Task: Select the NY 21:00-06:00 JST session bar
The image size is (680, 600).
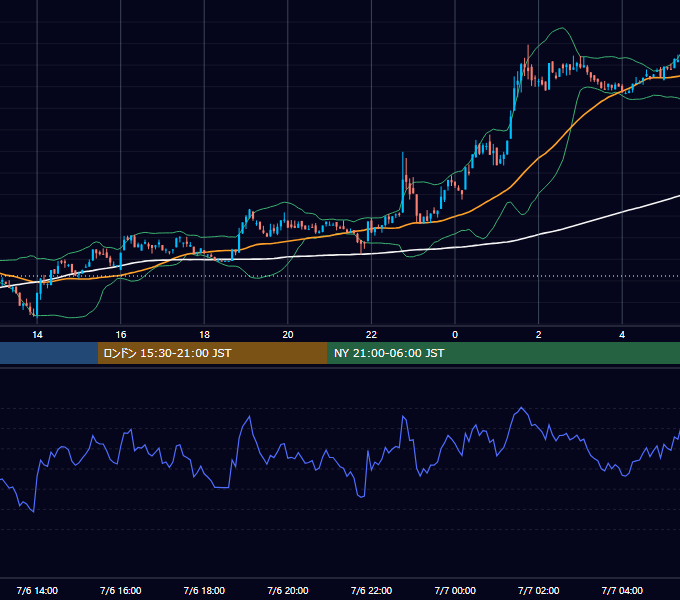Action: pos(503,353)
